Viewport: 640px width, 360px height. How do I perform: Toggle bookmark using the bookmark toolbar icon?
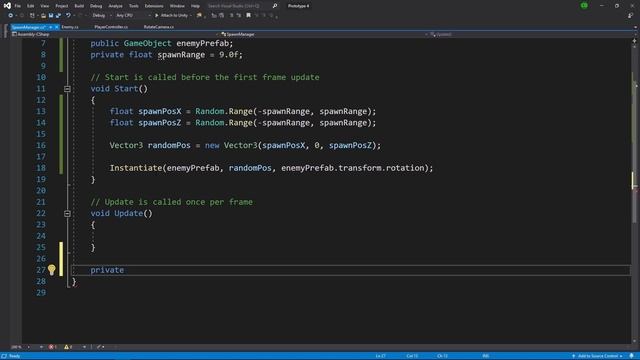click(x=248, y=16)
